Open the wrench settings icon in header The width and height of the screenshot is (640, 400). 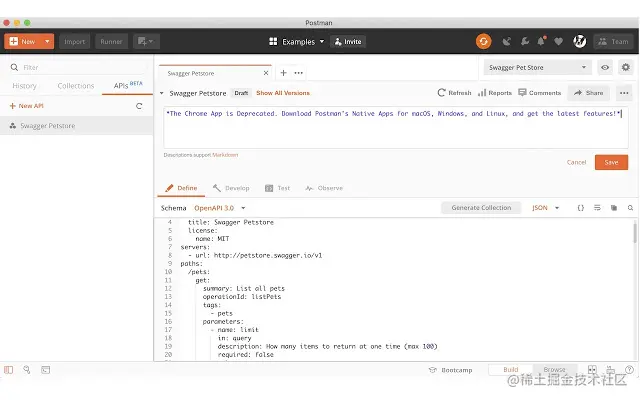click(x=525, y=41)
